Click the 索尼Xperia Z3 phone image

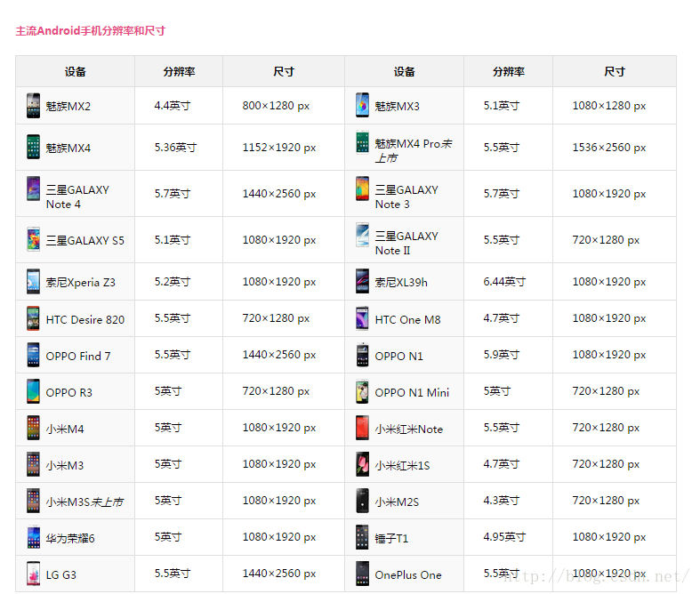point(33,281)
